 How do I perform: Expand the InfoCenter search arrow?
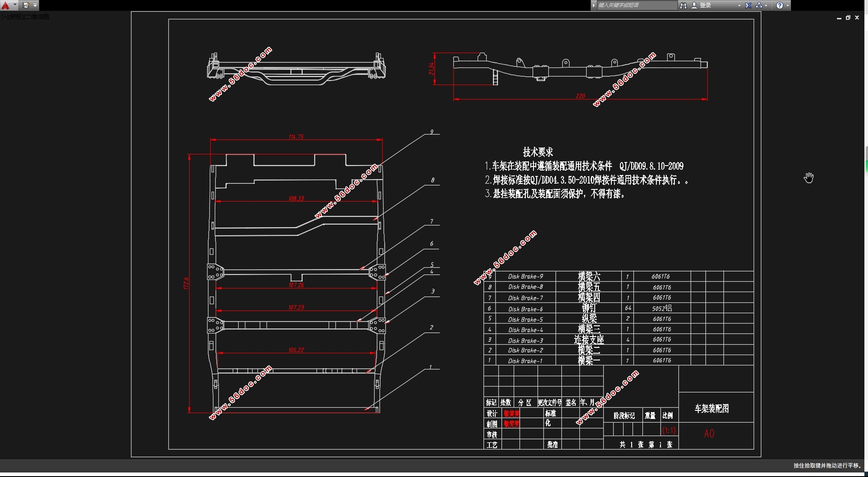[x=594, y=5]
